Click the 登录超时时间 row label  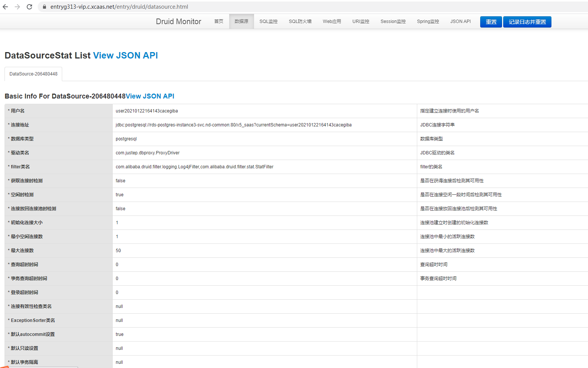click(24, 293)
